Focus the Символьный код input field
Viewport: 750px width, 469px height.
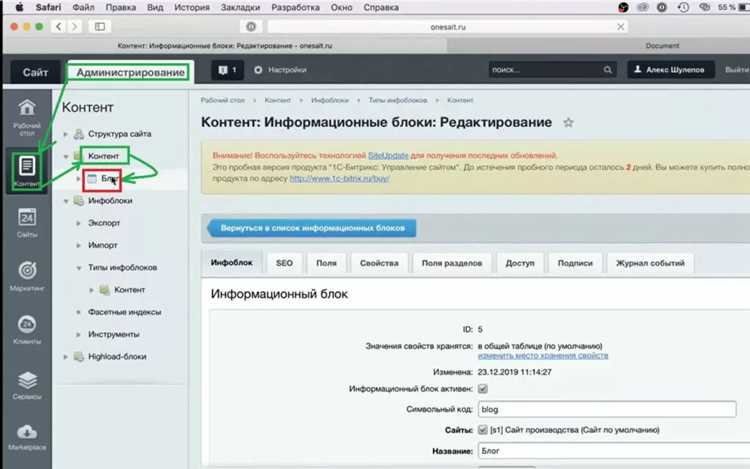(x=607, y=409)
